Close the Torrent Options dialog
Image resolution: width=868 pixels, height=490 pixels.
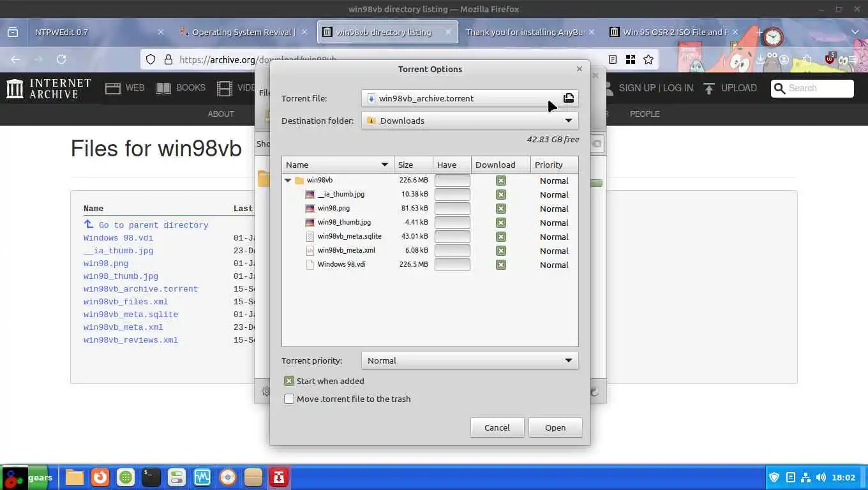tap(580, 69)
